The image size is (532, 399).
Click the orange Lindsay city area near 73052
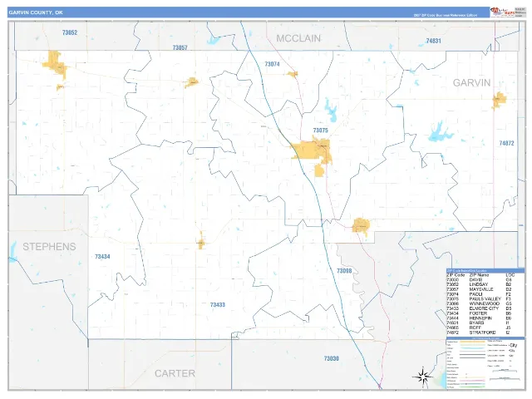coord(54,65)
